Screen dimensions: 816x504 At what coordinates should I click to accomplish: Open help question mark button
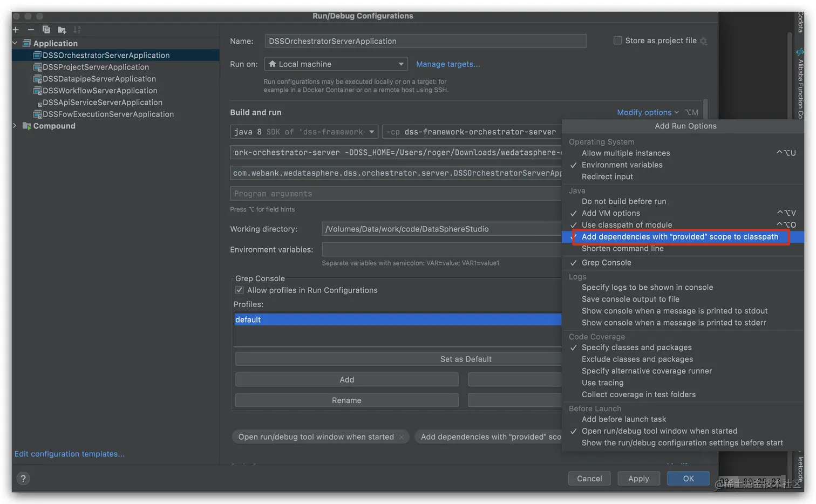pos(23,478)
